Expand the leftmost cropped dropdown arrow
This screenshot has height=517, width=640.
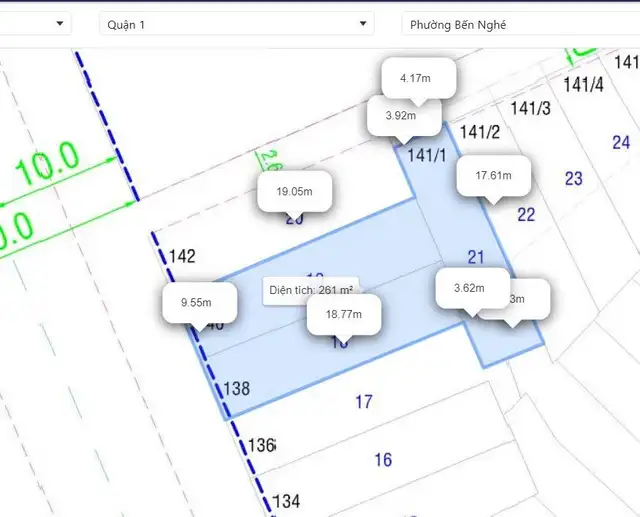tap(60, 23)
